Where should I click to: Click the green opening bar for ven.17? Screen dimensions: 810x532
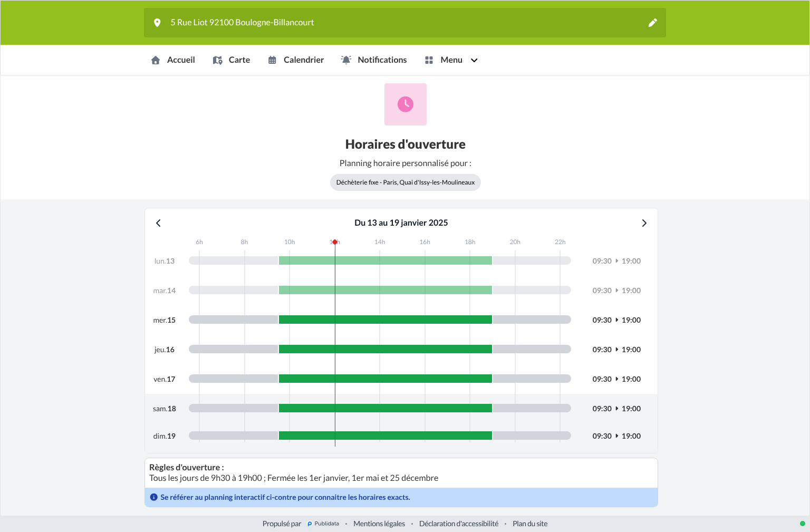[385, 379]
